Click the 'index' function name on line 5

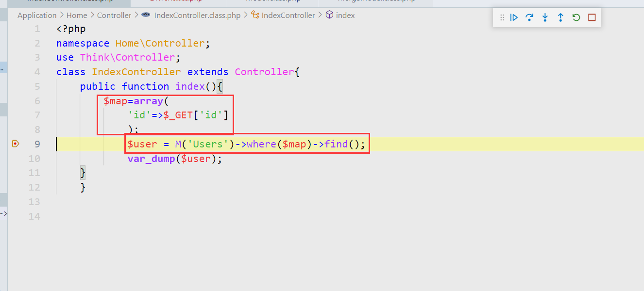tap(190, 86)
